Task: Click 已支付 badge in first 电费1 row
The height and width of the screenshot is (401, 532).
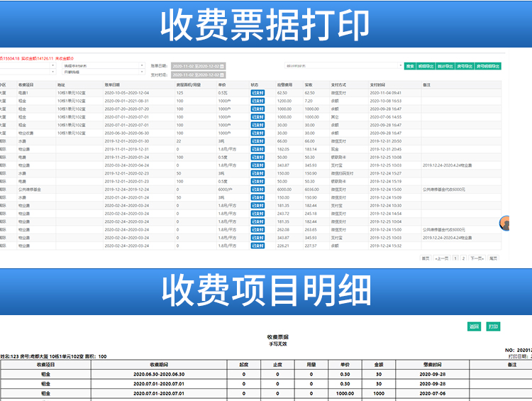Action: 257,93
